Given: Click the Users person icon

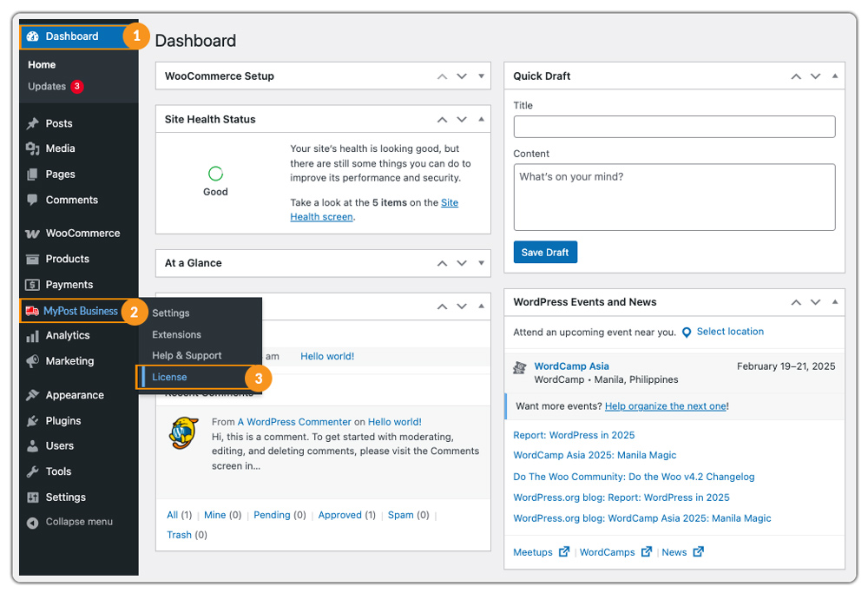Looking at the screenshot, I should tap(33, 445).
